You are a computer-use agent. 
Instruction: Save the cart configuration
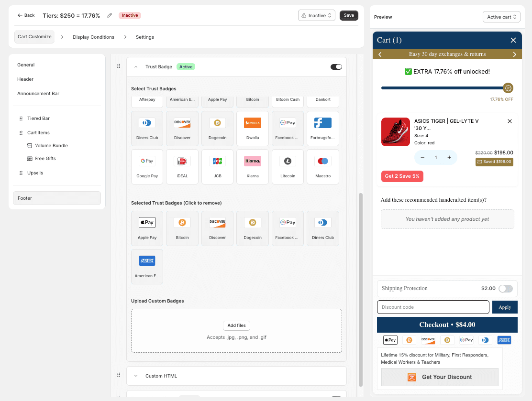tap(349, 15)
